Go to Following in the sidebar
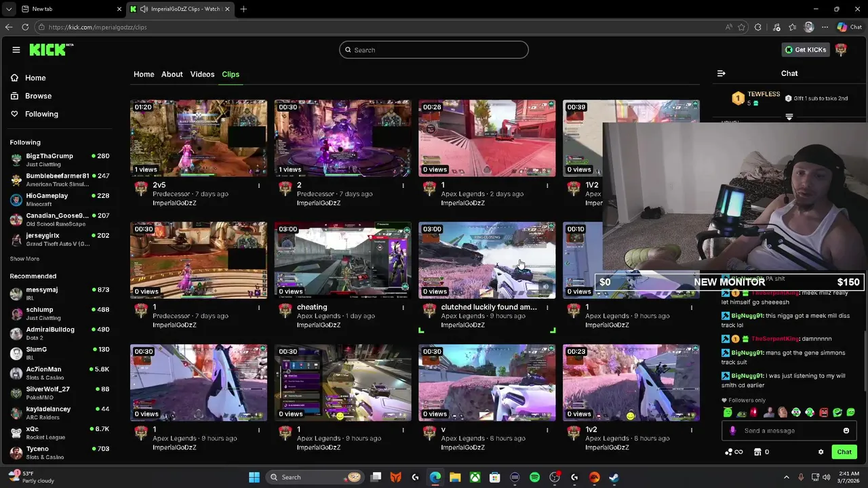Image resolution: width=868 pixels, height=488 pixels. point(35,114)
